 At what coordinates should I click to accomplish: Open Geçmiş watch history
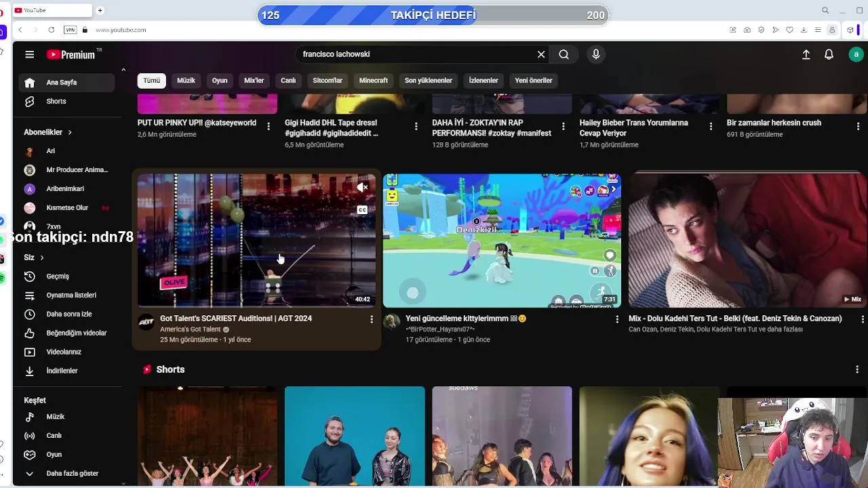coord(66,277)
